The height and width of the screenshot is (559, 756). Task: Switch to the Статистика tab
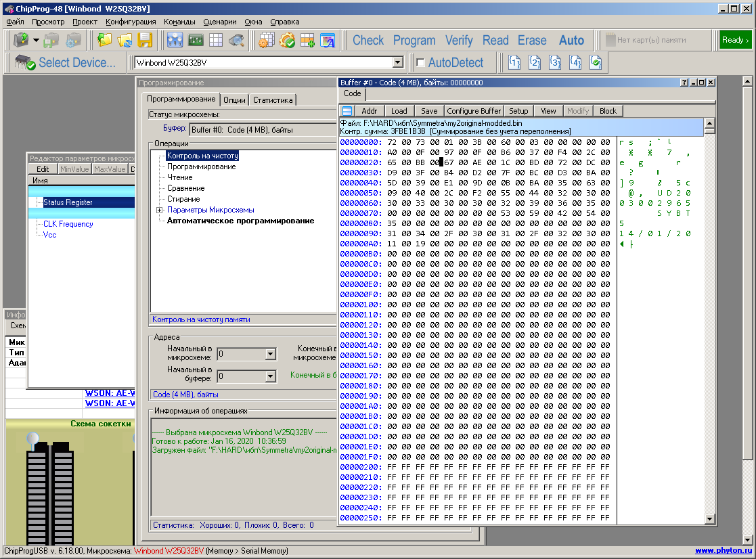coord(273,100)
